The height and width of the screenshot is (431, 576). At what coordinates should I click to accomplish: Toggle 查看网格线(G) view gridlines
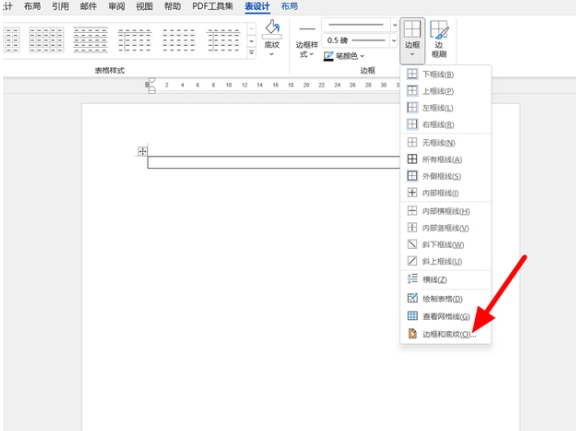[446, 316]
